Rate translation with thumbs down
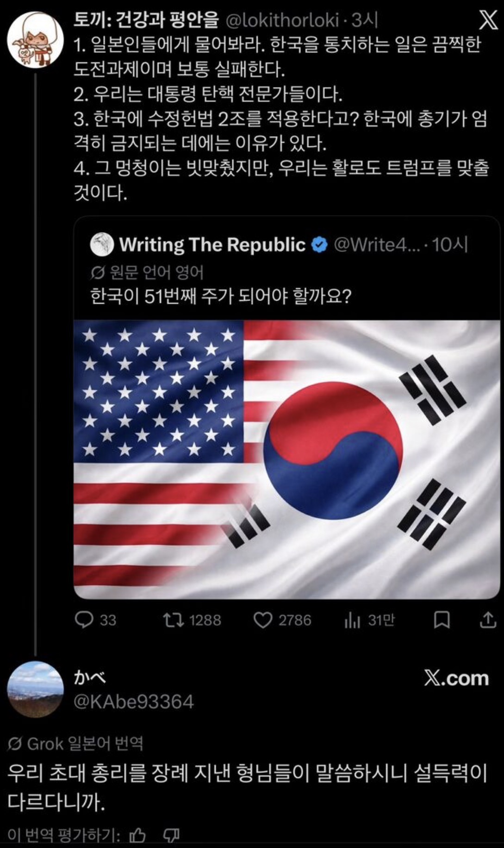Viewport: 504px width, 848px height. coord(172,835)
